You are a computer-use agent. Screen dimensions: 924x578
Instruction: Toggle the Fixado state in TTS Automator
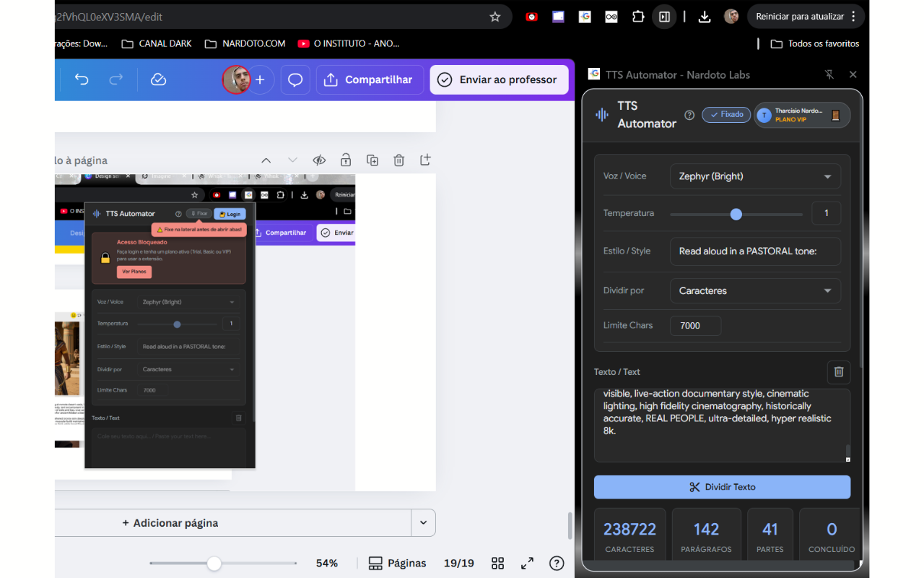click(x=725, y=114)
